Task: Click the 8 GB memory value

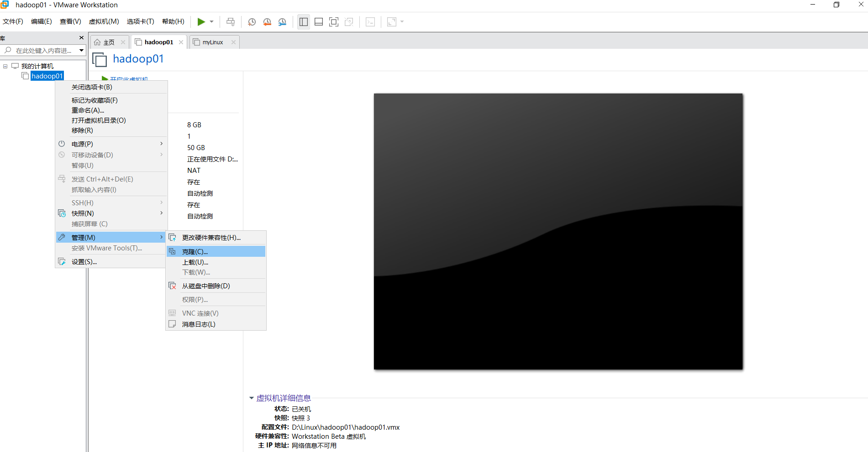Action: (x=194, y=125)
